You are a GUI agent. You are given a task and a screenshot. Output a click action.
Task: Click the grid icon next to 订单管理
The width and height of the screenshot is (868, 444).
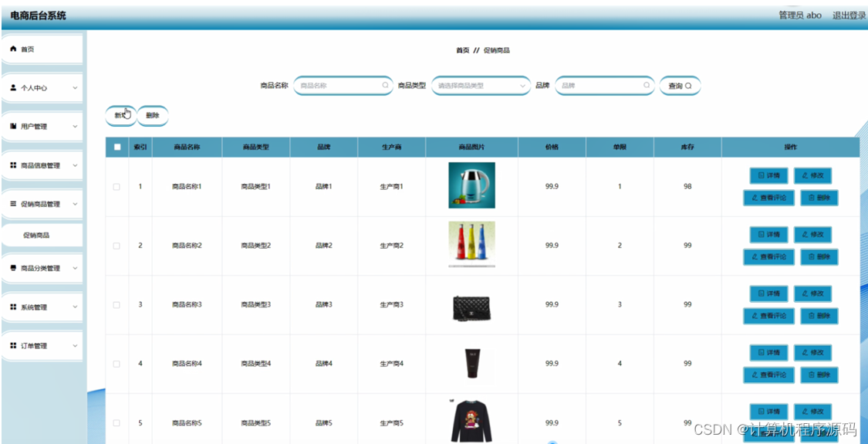point(14,346)
